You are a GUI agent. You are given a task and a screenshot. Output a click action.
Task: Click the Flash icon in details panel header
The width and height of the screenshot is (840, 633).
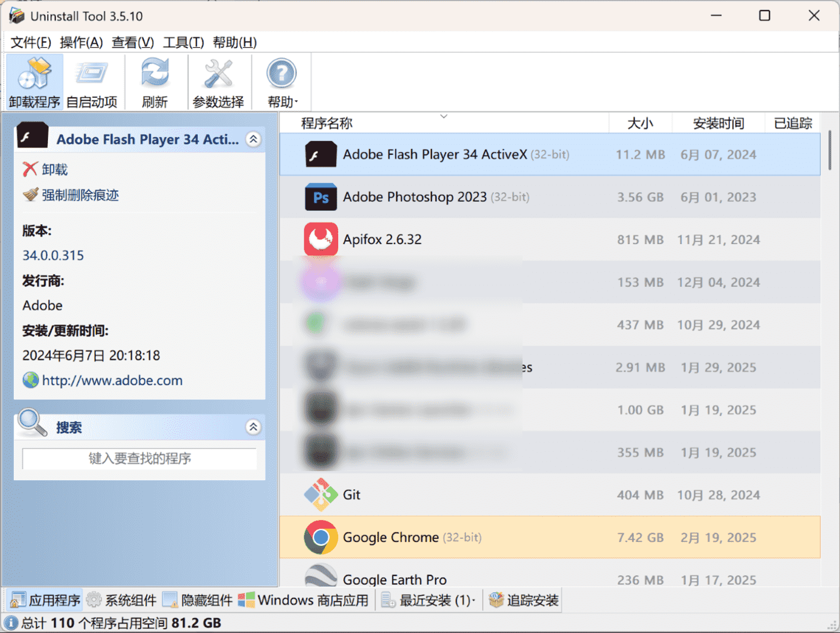tap(32, 136)
